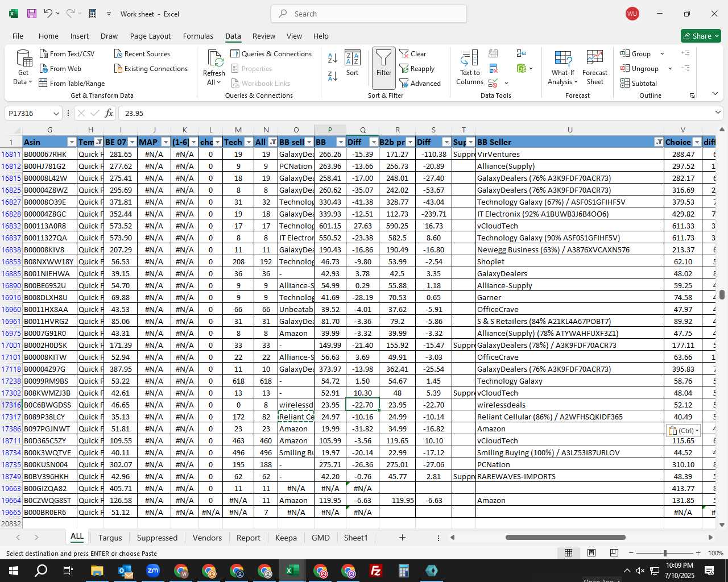
Task: Click Insert Function fx button
Action: (x=109, y=113)
